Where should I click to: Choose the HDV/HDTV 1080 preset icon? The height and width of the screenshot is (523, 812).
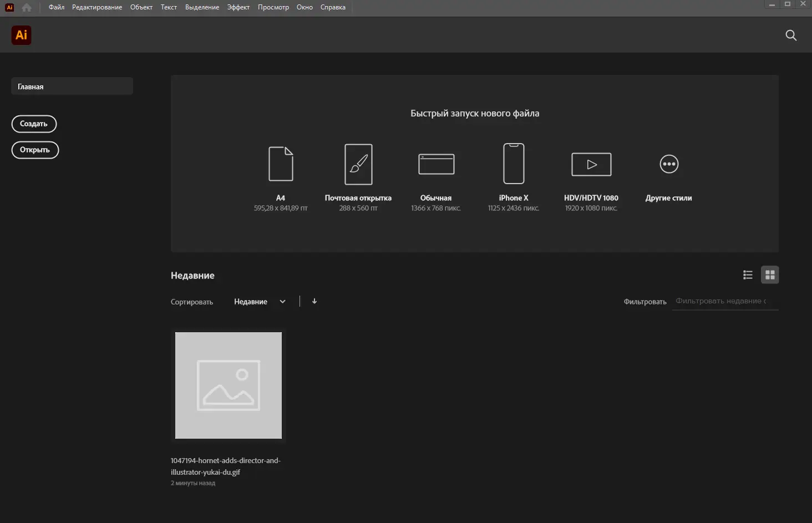(591, 164)
